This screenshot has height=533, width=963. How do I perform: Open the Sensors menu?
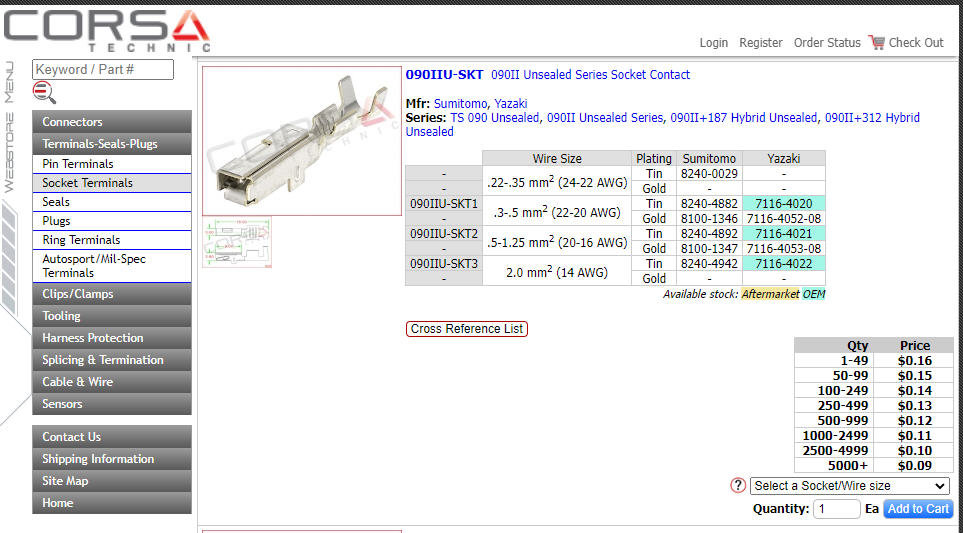coord(112,404)
